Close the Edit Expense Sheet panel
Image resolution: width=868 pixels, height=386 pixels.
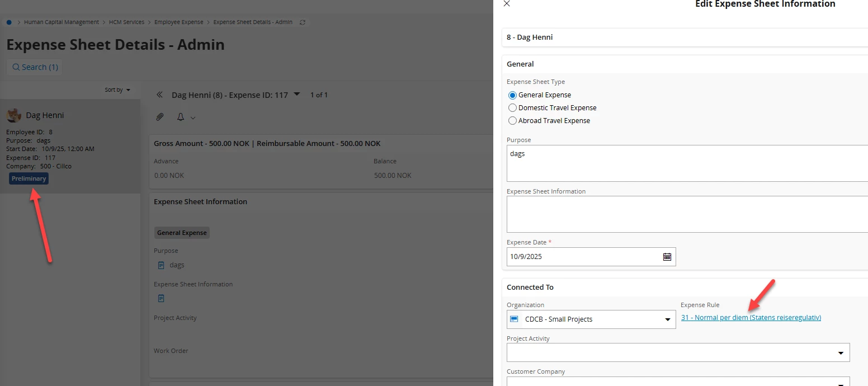point(507,4)
